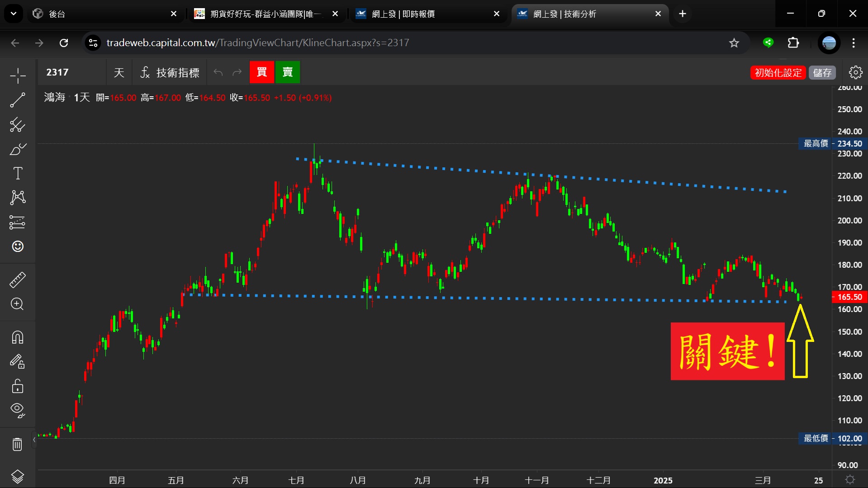868x488 pixels.
Task: Hide all drawings with eye icon
Action: pyautogui.click(x=18, y=410)
